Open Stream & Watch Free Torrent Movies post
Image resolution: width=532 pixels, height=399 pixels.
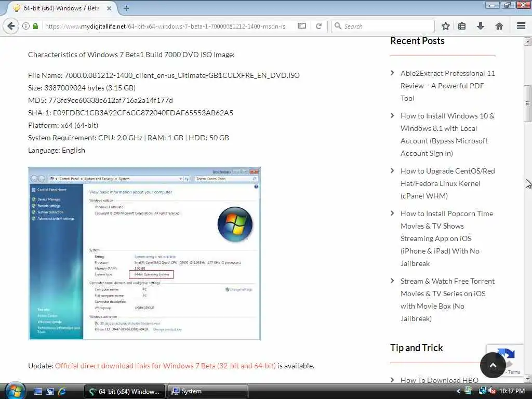447,300
